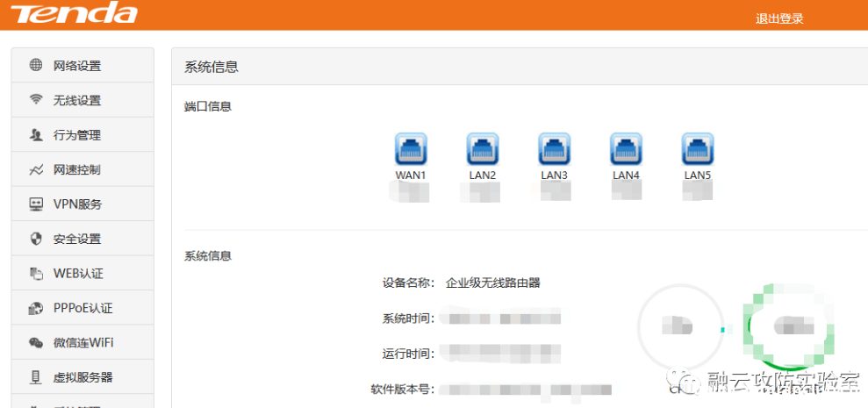This screenshot has height=408, width=868.
Task: Click the LAN5 port icon
Action: (x=698, y=149)
